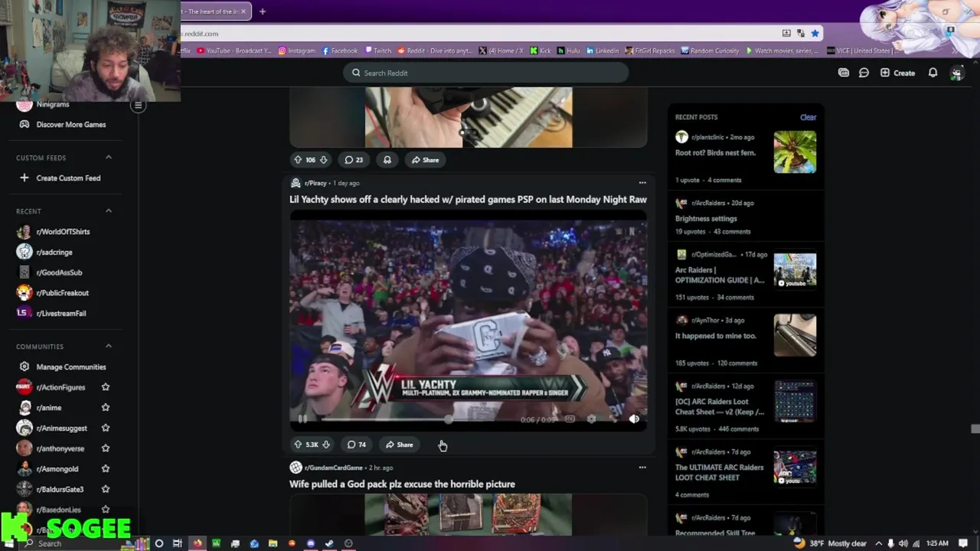
Task: Open the Arc Raiders Optimization Guide thumbnail
Action: point(795,270)
